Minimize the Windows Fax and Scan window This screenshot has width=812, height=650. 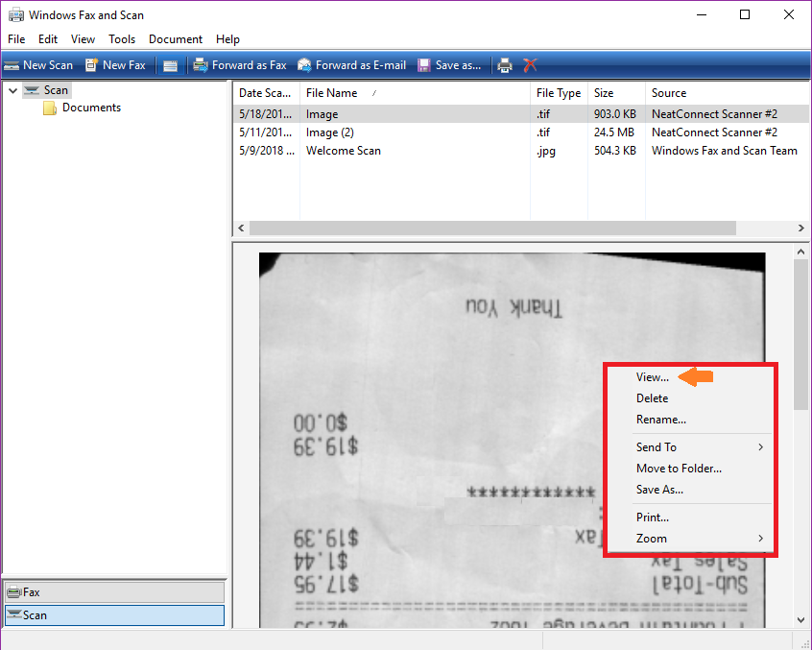[702, 15]
